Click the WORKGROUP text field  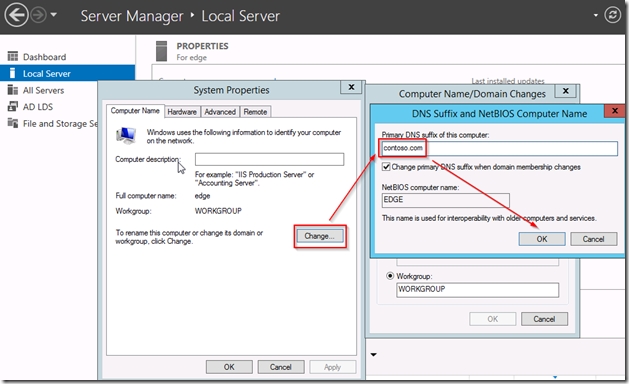(477, 290)
